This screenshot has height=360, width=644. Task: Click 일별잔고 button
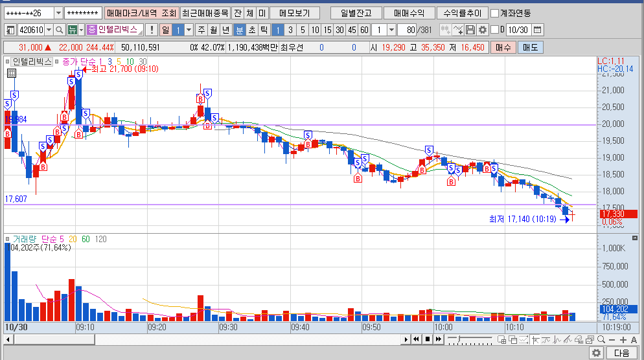(x=356, y=13)
